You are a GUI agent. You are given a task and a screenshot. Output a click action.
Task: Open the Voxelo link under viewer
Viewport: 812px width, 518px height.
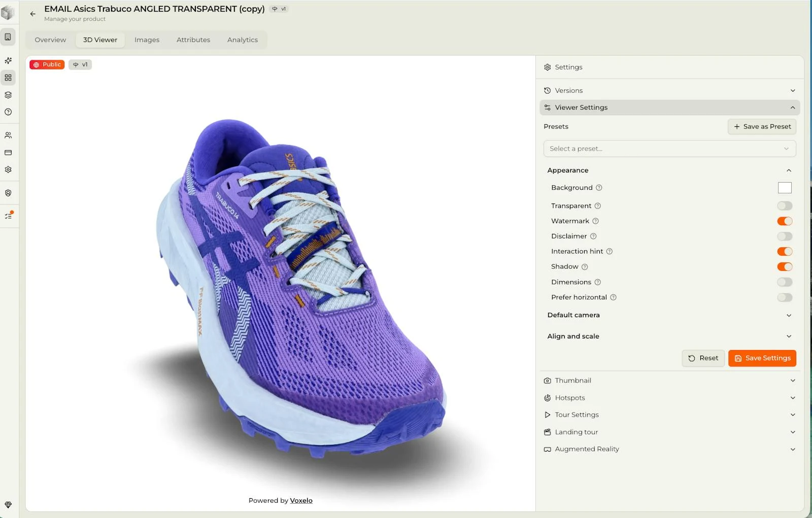[301, 501]
